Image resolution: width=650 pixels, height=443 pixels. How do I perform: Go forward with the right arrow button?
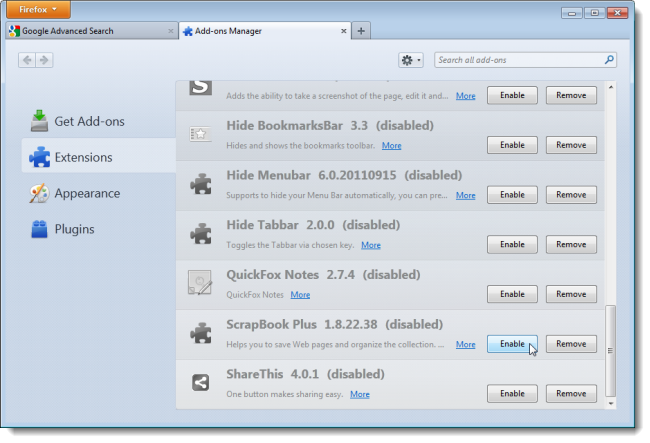coord(44,60)
